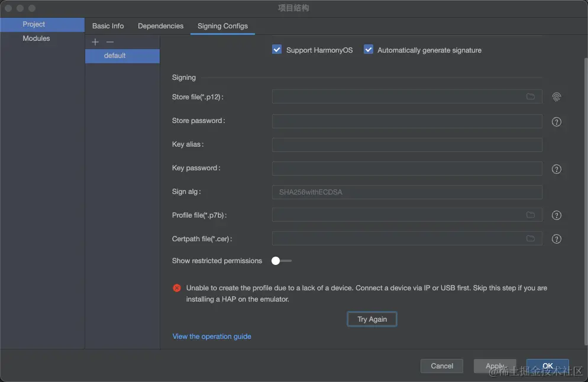Focus the Profile file input field

click(407, 215)
